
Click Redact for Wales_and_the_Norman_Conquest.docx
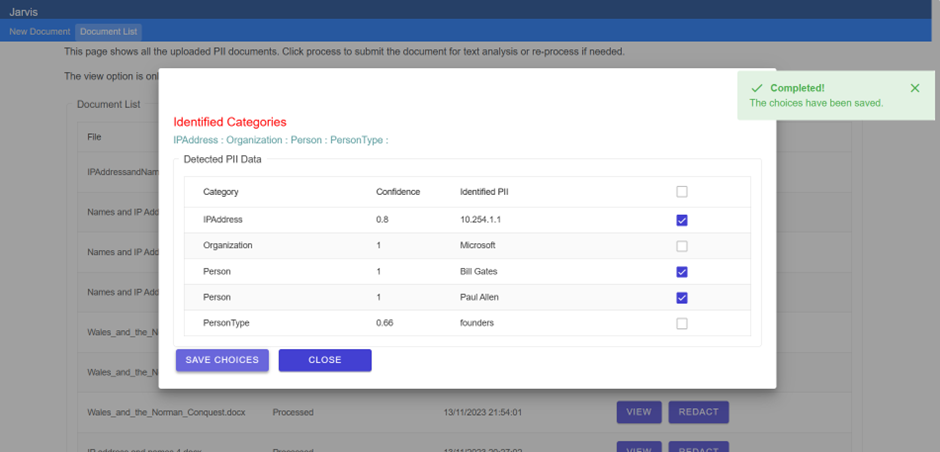[698, 412]
